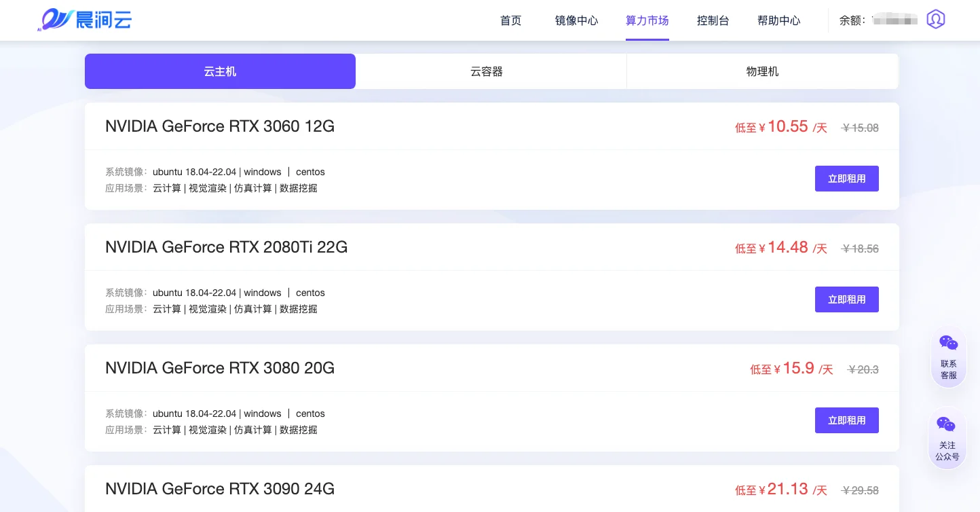Open 帮助中心 in navigation
Screen dimensions: 980x512
[x=779, y=20]
